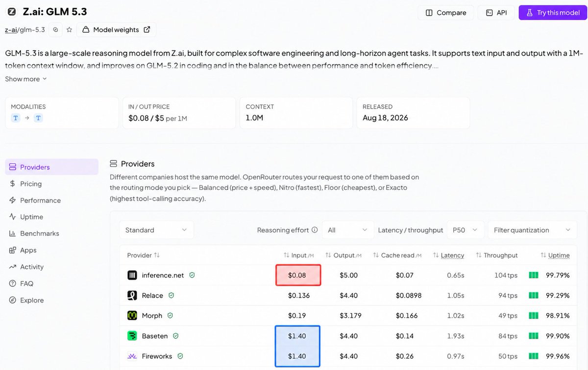
Task: Favorite the model using the star icon
Action: click(69, 30)
